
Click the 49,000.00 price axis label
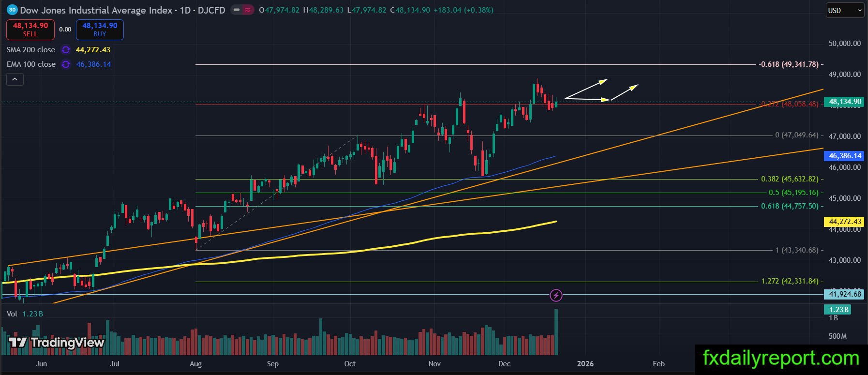[845, 75]
